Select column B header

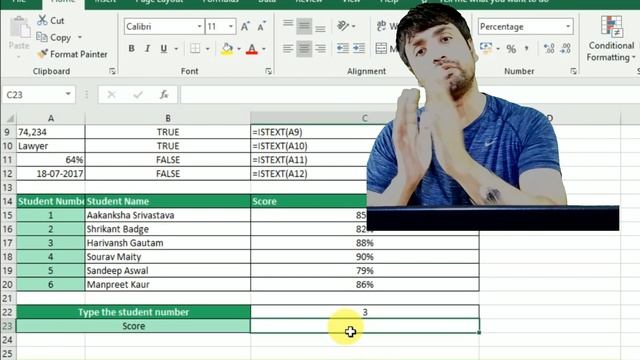(168, 118)
